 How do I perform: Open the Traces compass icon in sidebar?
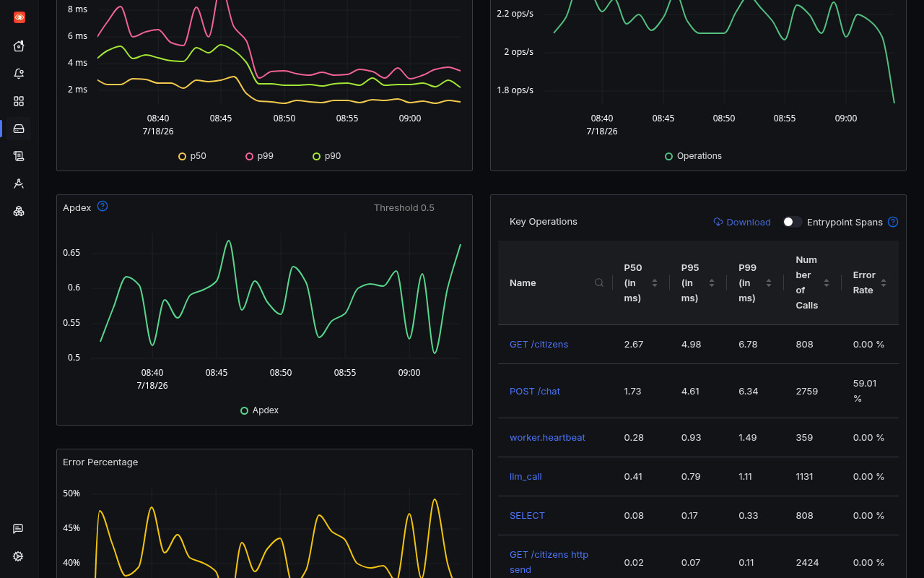click(x=19, y=184)
